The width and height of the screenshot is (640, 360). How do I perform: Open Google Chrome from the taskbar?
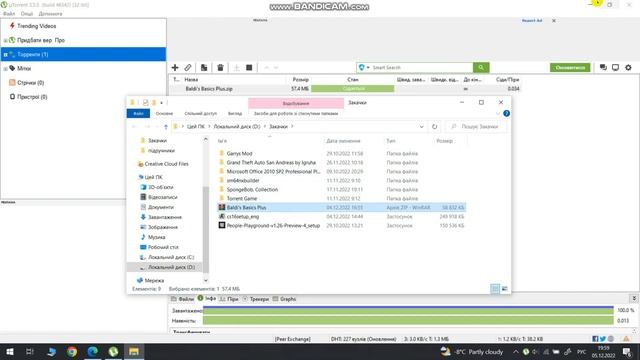(x=72, y=351)
